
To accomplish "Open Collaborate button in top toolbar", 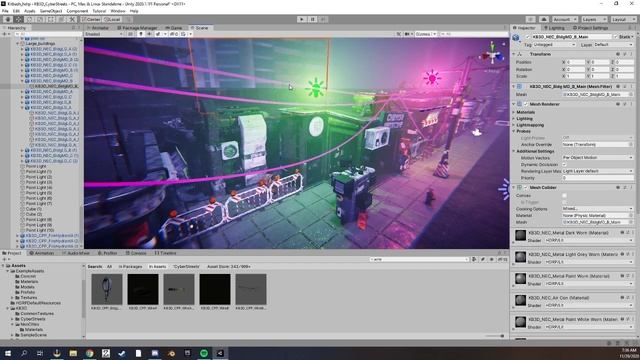I will pos(530,19).
